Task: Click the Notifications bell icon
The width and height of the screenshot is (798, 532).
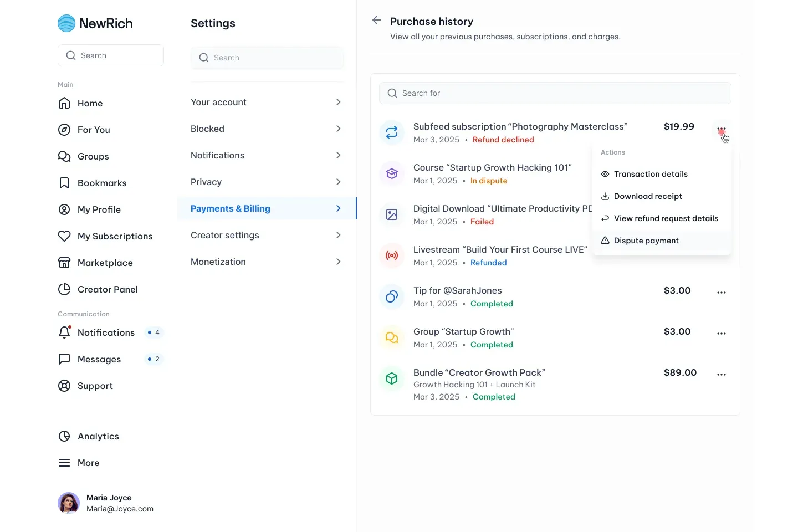Action: [x=64, y=332]
